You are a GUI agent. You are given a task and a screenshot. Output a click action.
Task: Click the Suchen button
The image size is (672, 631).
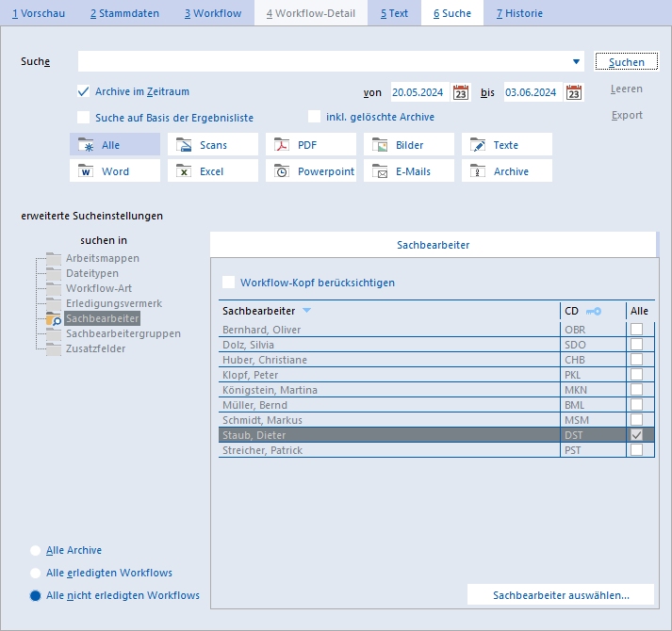coord(627,61)
